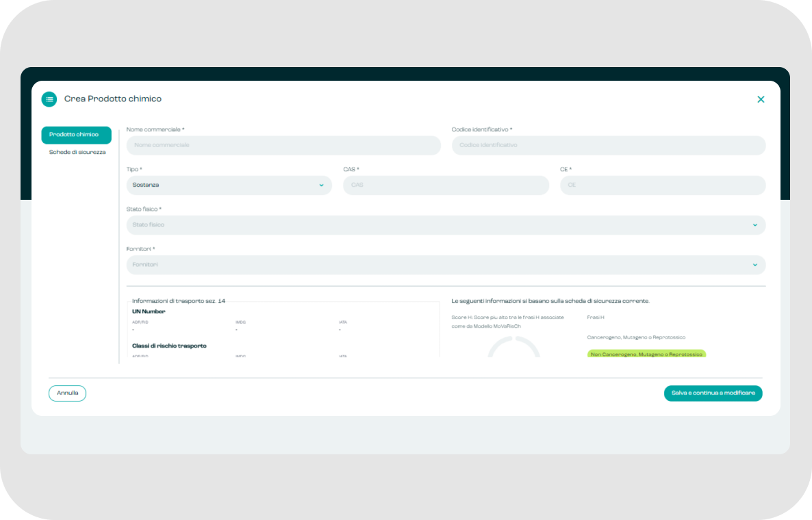Image resolution: width=812 pixels, height=520 pixels.
Task: Click the CE input field
Action: click(662, 185)
